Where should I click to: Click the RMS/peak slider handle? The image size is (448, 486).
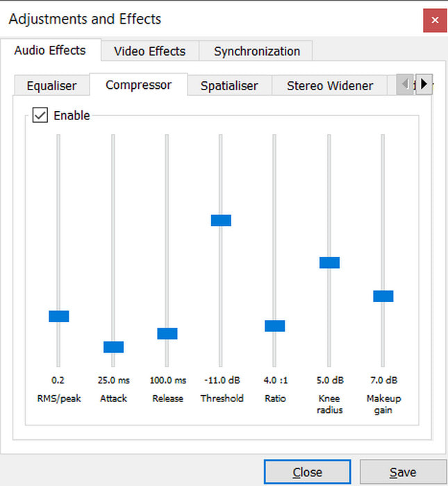59,316
